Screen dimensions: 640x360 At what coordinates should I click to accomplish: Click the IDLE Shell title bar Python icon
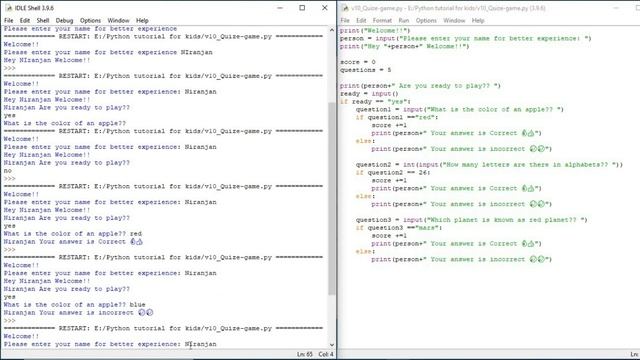(8, 8)
